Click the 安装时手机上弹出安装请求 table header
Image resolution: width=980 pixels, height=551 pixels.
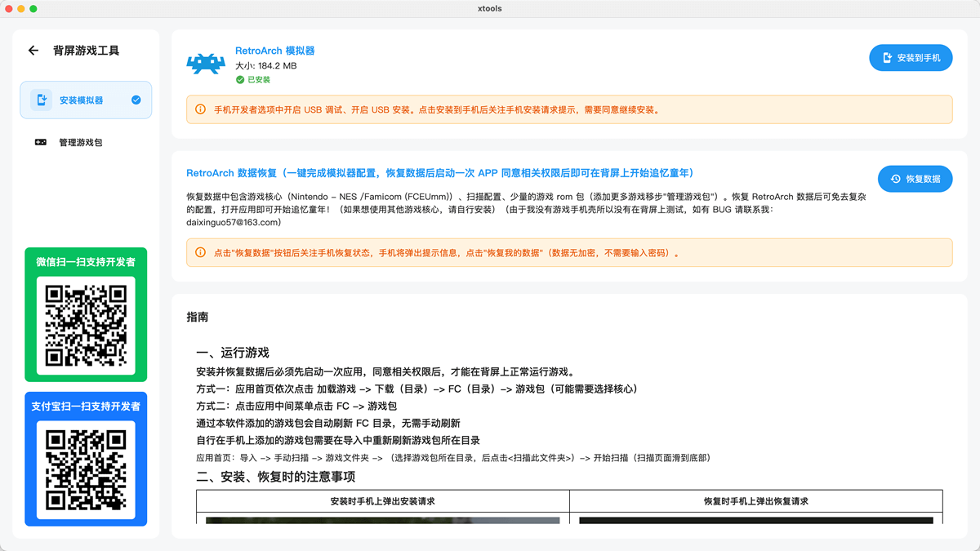point(382,501)
